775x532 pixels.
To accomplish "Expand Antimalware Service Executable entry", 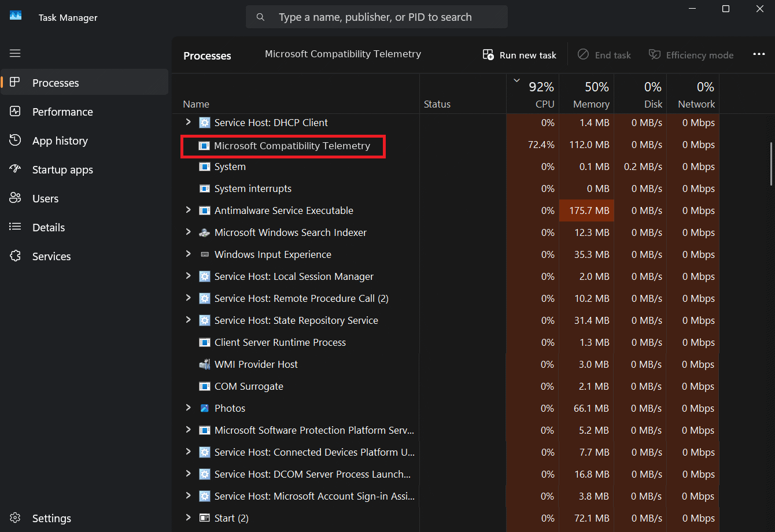I will (188, 210).
